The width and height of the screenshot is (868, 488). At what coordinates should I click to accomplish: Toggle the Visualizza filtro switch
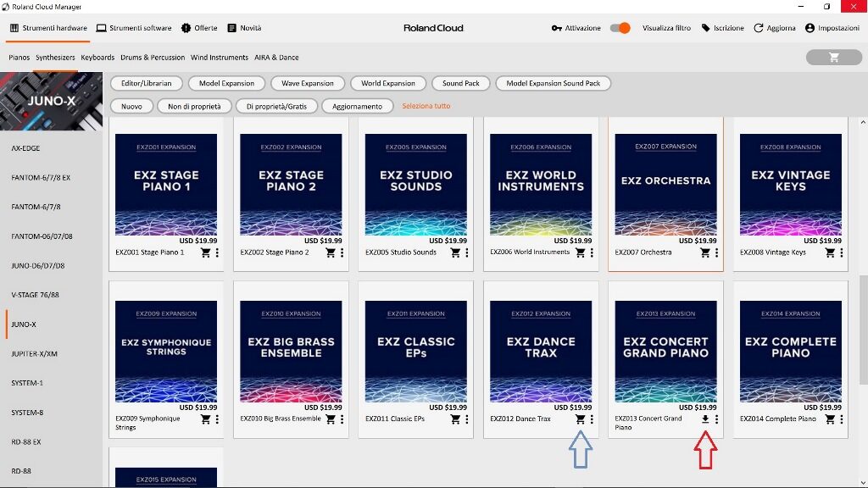pyautogui.click(x=620, y=28)
